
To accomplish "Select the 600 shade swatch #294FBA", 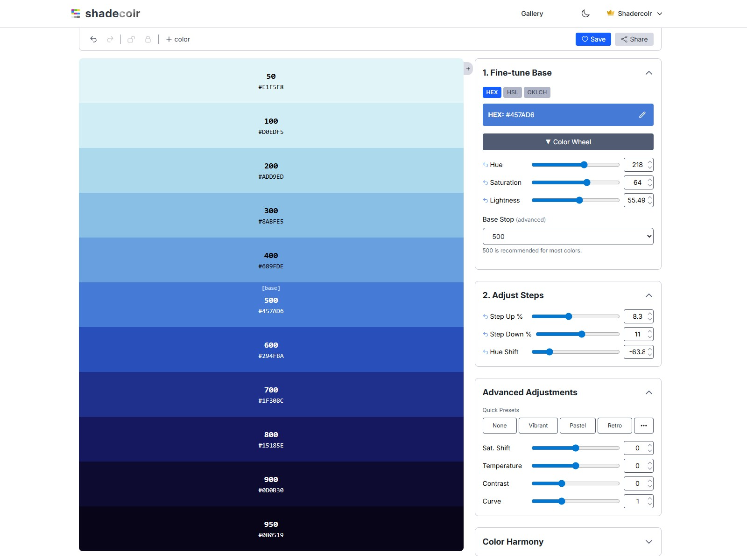I will point(271,350).
